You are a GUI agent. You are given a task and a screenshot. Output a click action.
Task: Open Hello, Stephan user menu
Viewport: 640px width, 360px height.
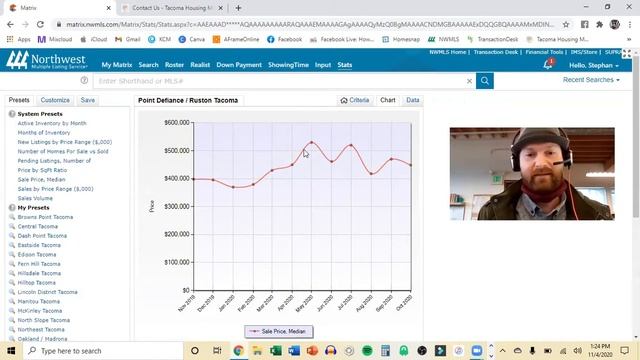[x=594, y=65]
